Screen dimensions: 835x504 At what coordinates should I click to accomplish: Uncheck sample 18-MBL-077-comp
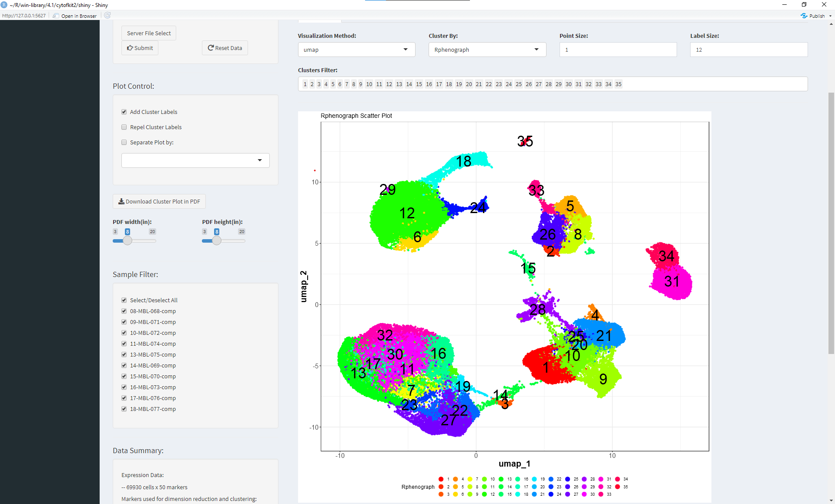pyautogui.click(x=124, y=409)
